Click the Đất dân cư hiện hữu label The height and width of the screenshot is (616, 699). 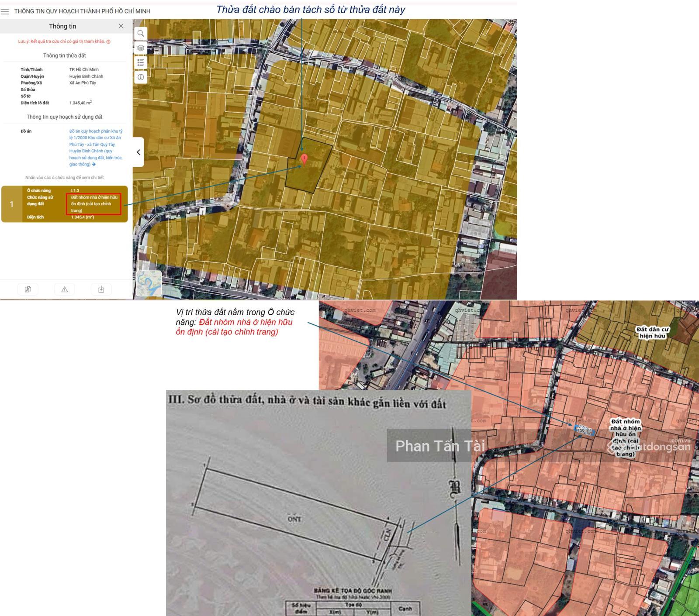(652, 332)
